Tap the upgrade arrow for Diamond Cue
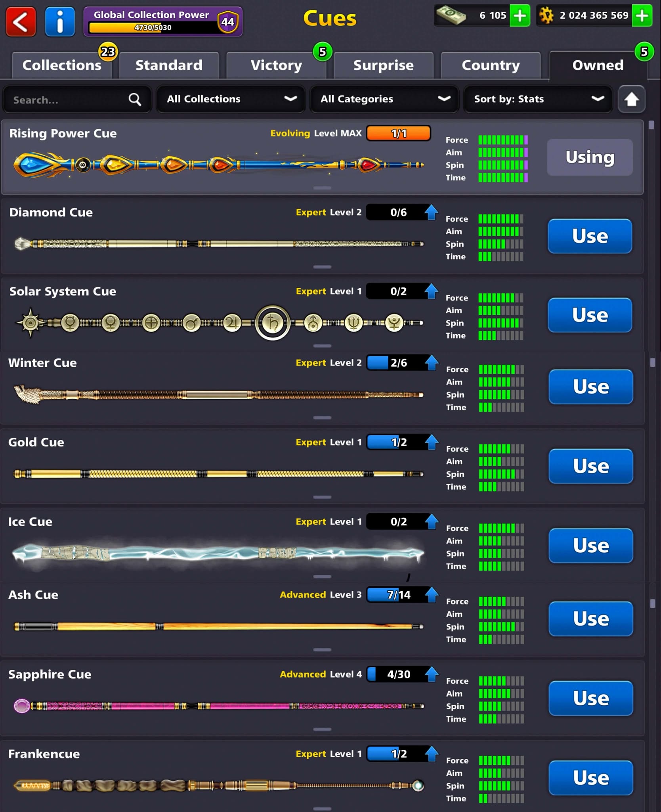The image size is (661, 812). tap(431, 212)
